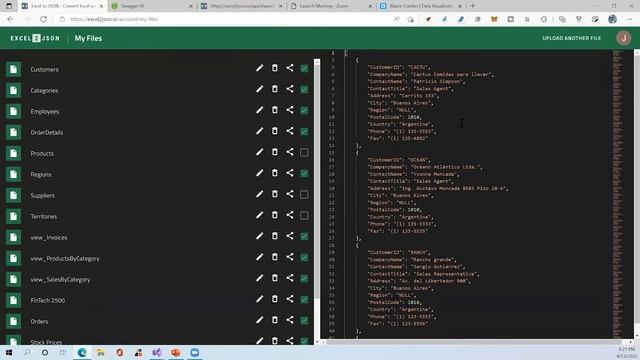This screenshot has width=640, height=360.
Task: Delete the view_ProductsByCategory file
Action: [x=275, y=257]
